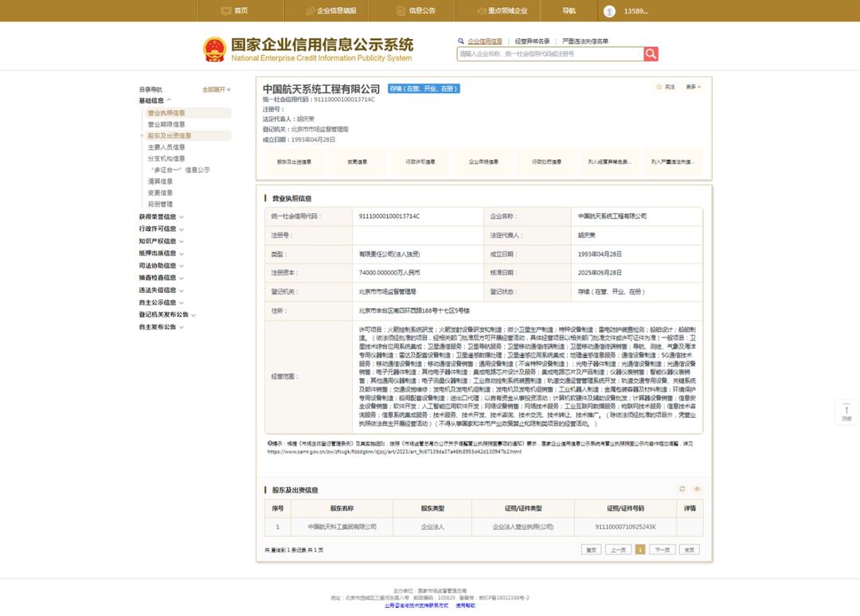Open 信息公告 menu item
This screenshot has width=860, height=616.
point(422,10)
